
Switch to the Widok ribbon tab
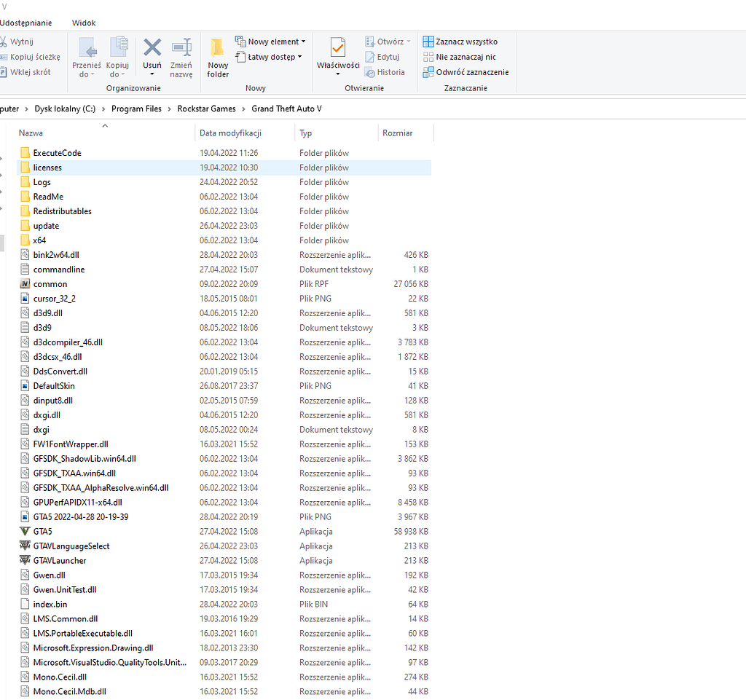(x=83, y=23)
